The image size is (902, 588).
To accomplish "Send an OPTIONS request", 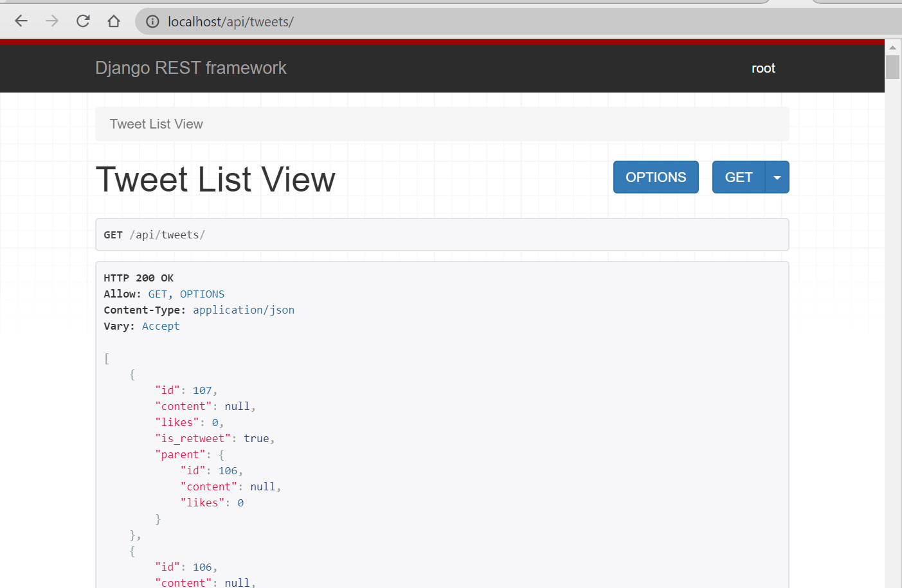I will point(656,177).
